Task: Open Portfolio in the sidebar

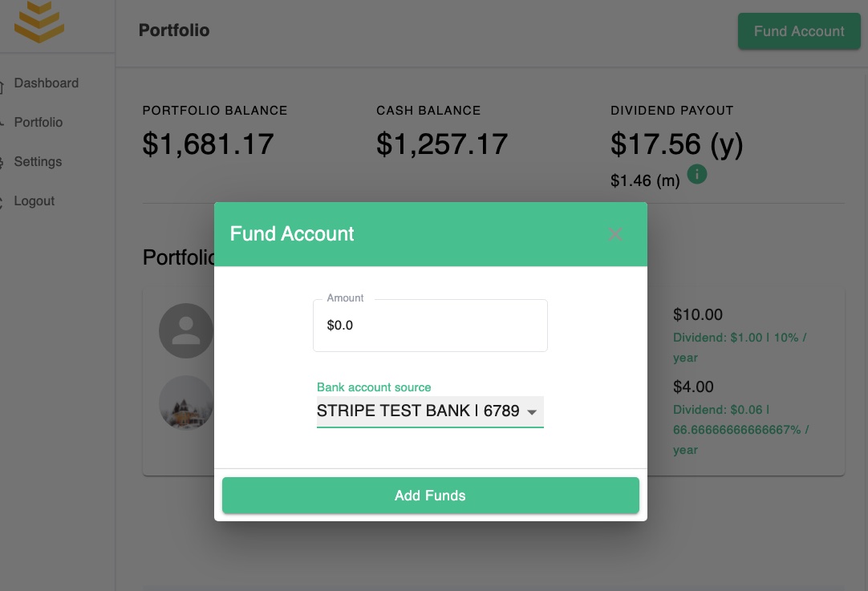Action: [39, 123]
